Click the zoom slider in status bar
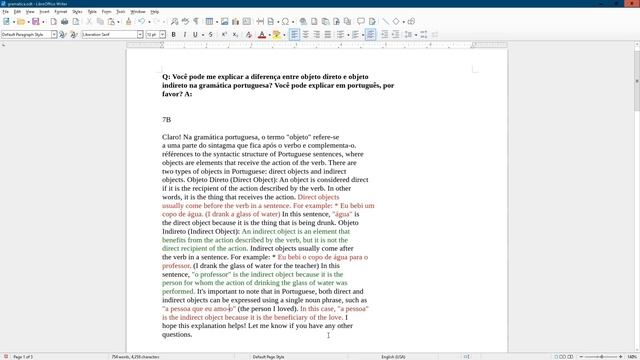Viewport: 640px width, 360px height. (601, 357)
